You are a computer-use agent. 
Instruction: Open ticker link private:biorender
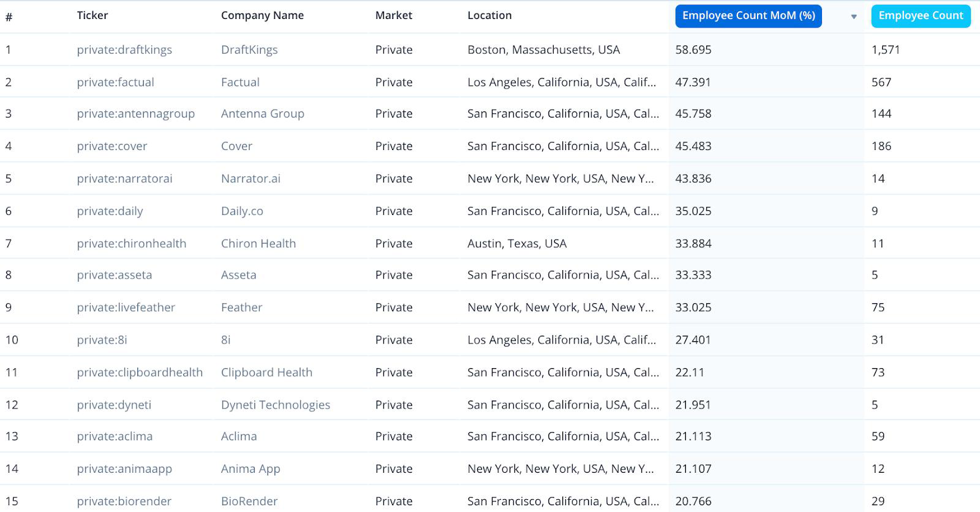pyautogui.click(x=124, y=501)
